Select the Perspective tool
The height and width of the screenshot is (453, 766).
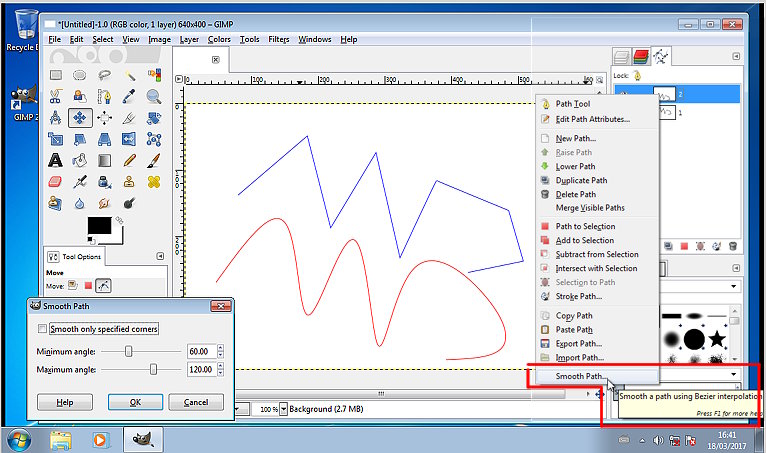pos(104,139)
